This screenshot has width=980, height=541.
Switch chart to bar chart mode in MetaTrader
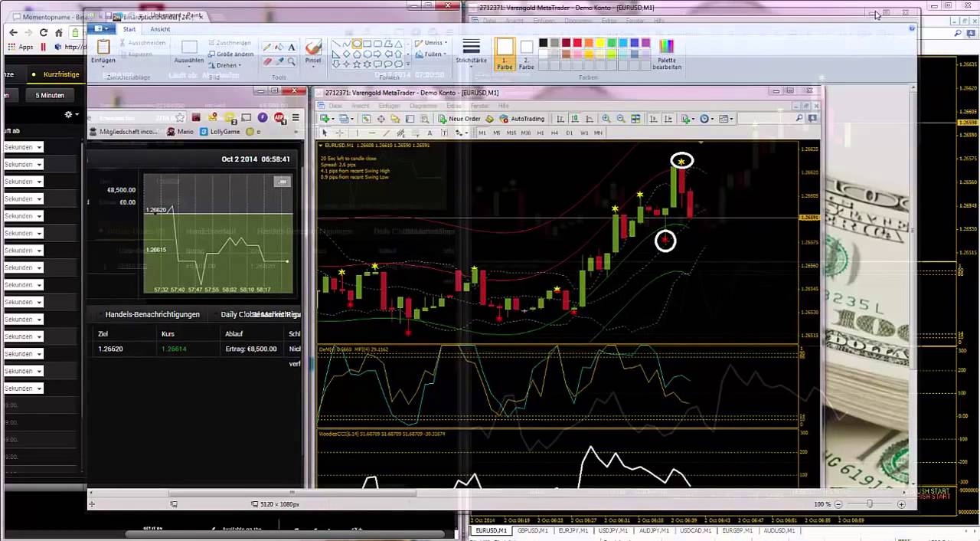coord(560,119)
